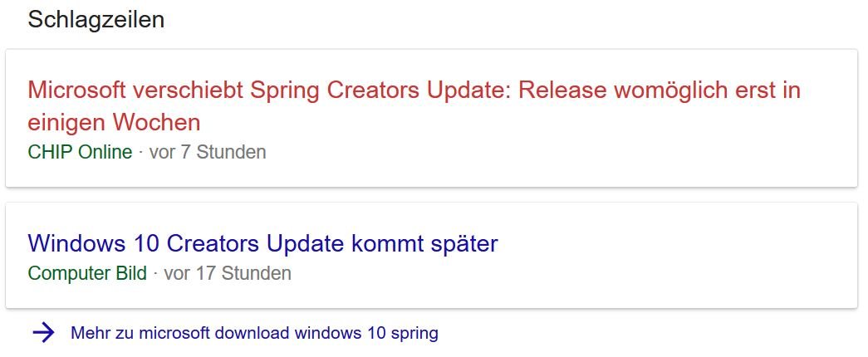Screen dimensions: 868x357
Task: Click the right arrow icon beside Mehr zu
Action: [x=43, y=334]
